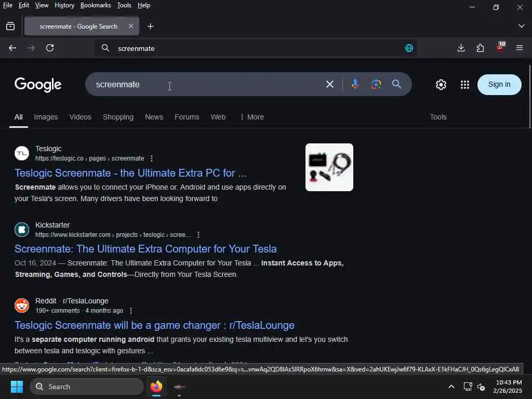Viewport: 532px width, 399px height.
Task: Open the View menu
Action: pos(42,5)
